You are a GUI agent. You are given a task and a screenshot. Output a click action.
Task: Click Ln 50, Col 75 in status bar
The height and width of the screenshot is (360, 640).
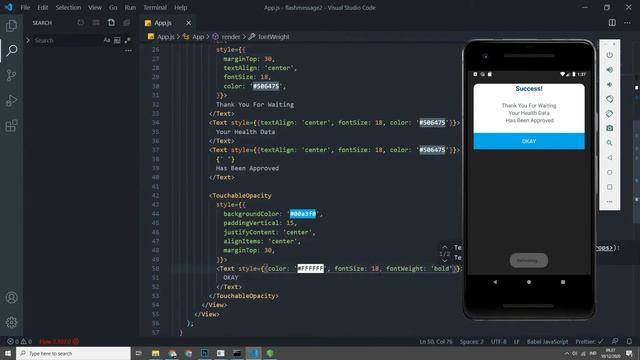tap(436, 342)
